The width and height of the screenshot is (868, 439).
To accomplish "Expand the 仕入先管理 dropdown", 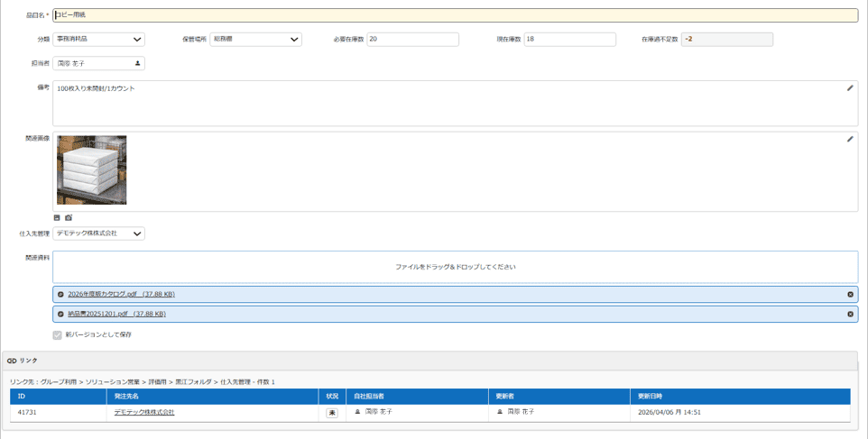I will tap(98, 233).
